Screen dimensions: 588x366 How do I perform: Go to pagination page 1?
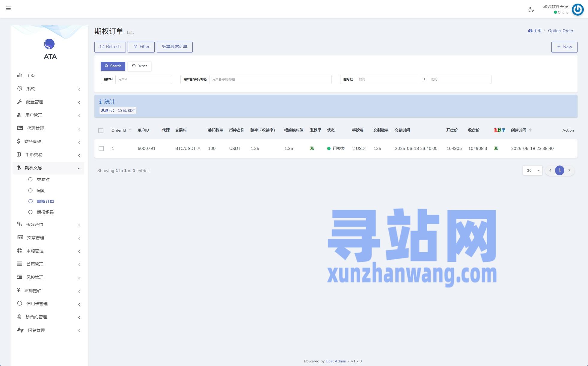pyautogui.click(x=560, y=170)
